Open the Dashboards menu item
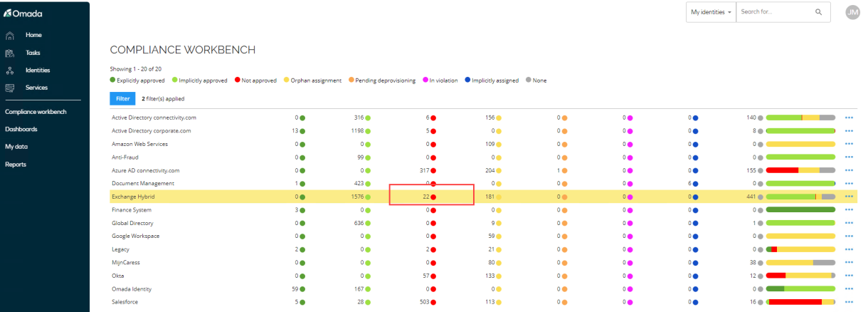This screenshot has width=868, height=312. coord(21,129)
